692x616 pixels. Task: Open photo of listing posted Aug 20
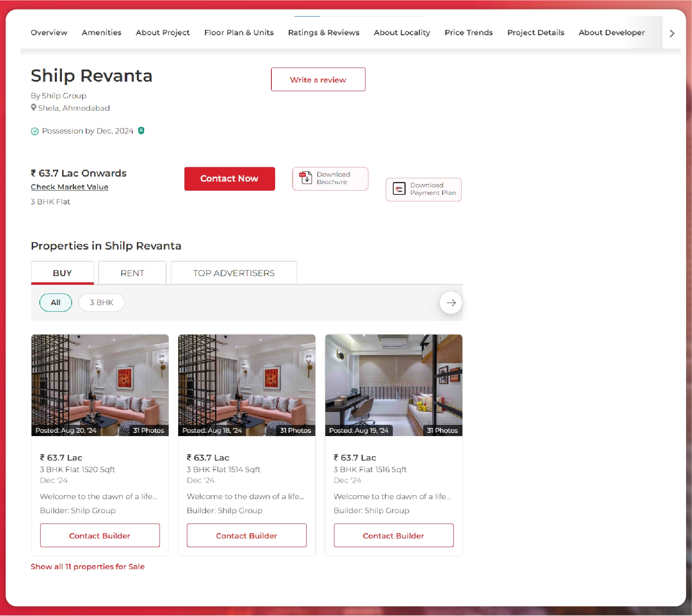coord(100,385)
